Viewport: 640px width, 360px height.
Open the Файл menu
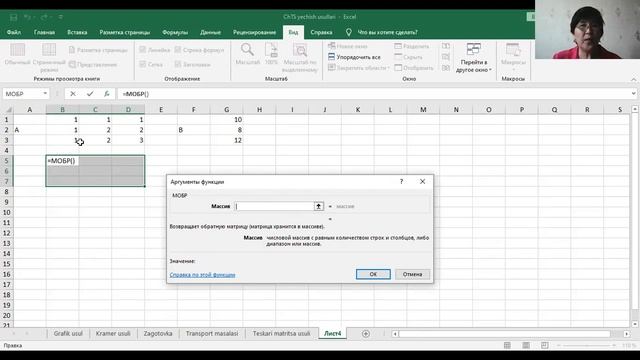(x=13, y=32)
